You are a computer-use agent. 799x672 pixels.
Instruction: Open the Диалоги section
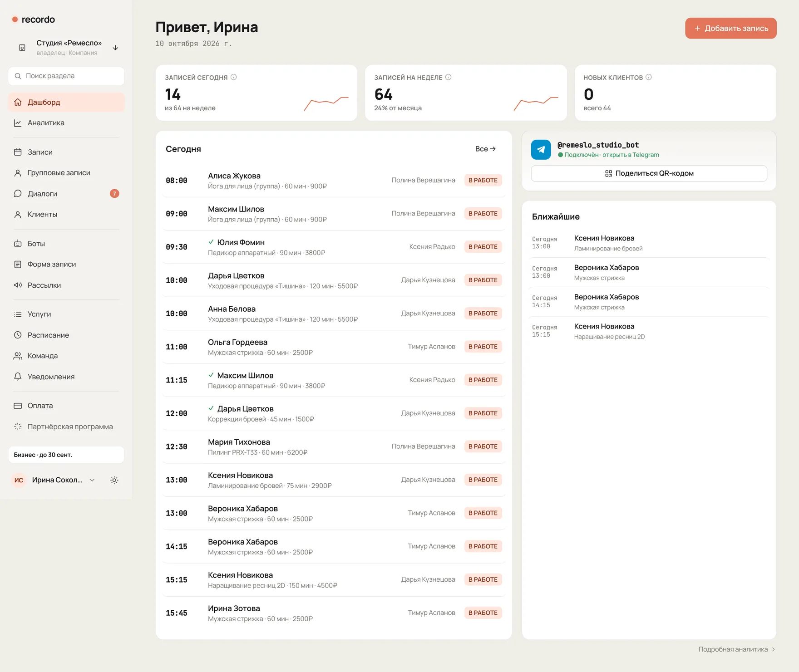pyautogui.click(x=66, y=194)
